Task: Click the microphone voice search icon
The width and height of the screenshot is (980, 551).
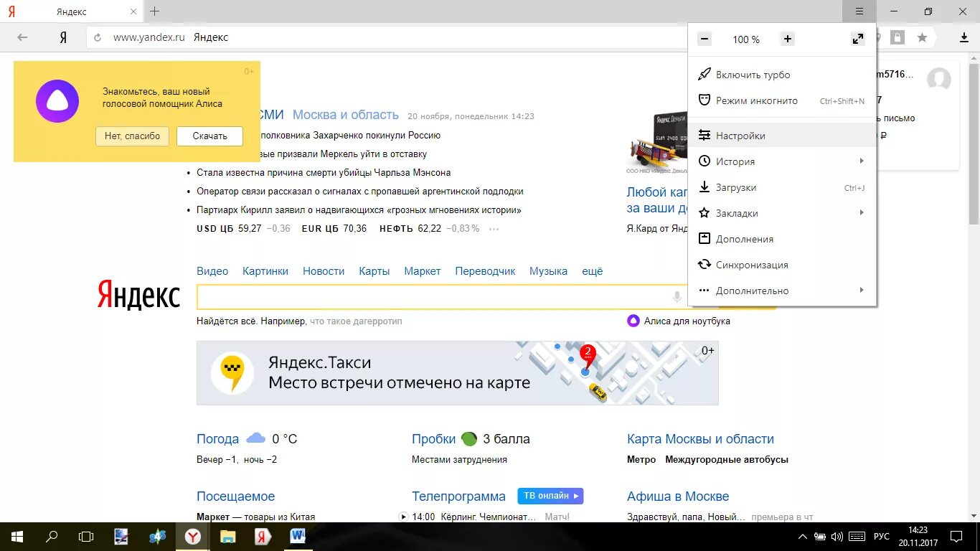Action: (x=677, y=297)
